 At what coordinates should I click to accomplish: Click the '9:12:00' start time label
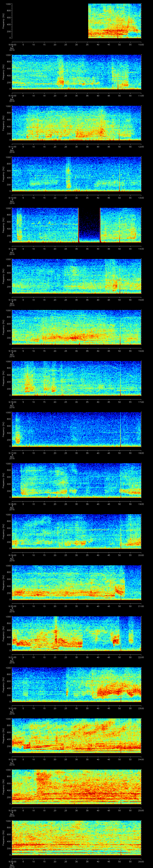pyautogui.click(x=12, y=198)
